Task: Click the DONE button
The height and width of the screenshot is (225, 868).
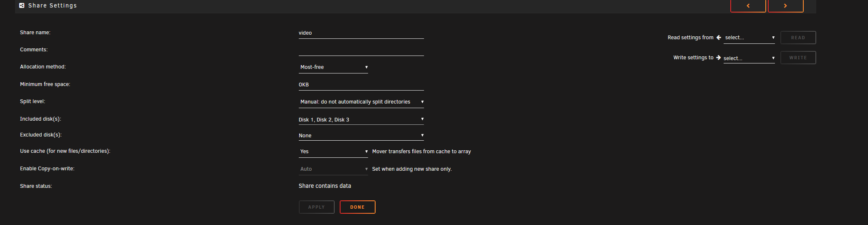Action: click(358, 207)
